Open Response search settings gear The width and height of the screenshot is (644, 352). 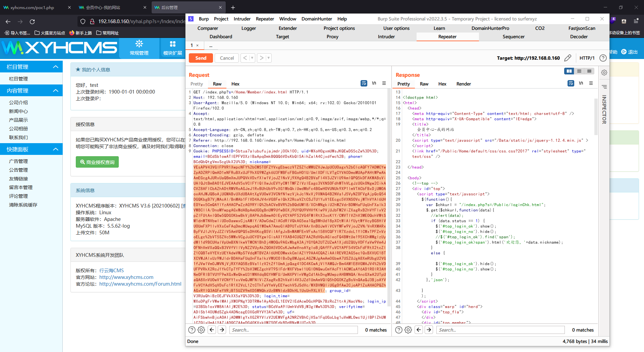408,330
